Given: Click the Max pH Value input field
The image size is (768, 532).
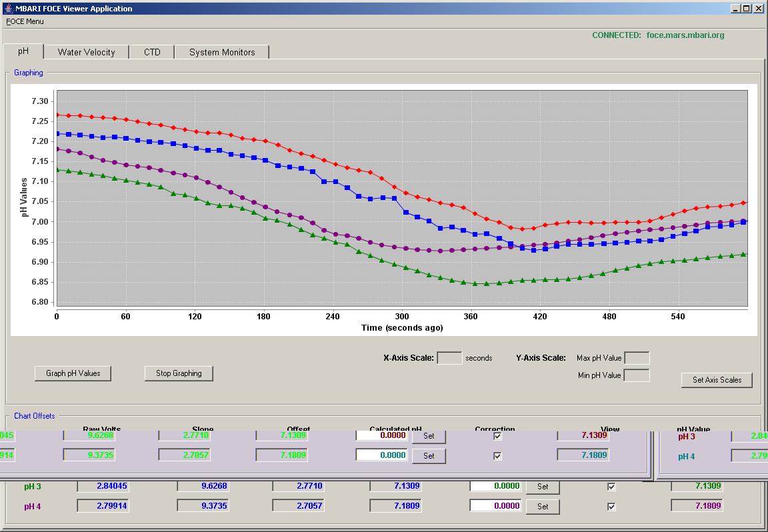Looking at the screenshot, I should click(x=637, y=358).
